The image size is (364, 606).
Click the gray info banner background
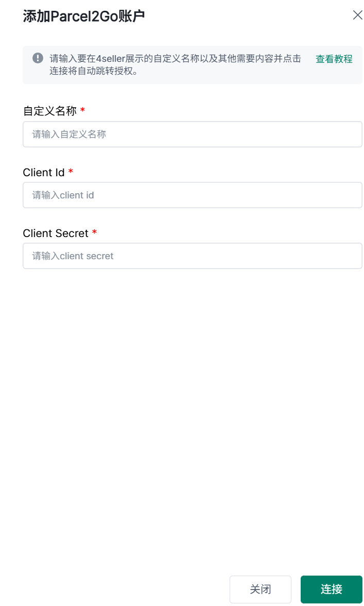[192, 65]
